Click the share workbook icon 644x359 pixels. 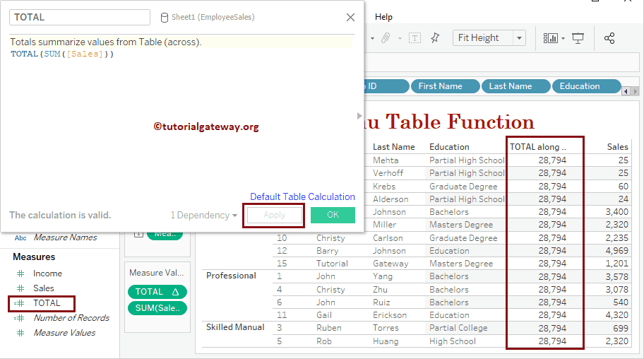tap(609, 38)
